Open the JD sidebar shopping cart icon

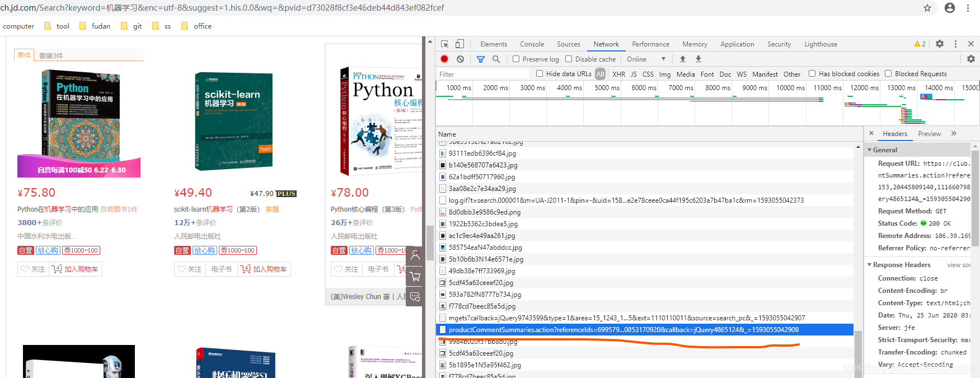click(415, 276)
